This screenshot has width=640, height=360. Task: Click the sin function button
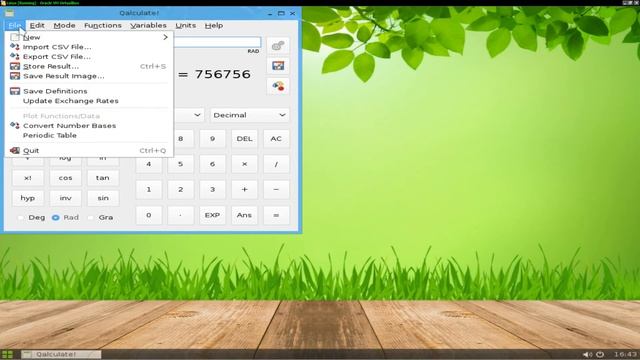(103, 198)
